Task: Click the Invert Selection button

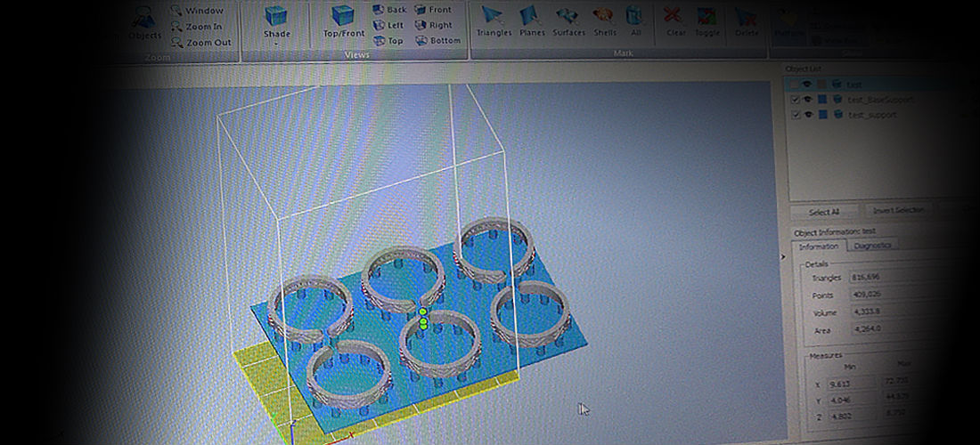Action: click(x=897, y=212)
